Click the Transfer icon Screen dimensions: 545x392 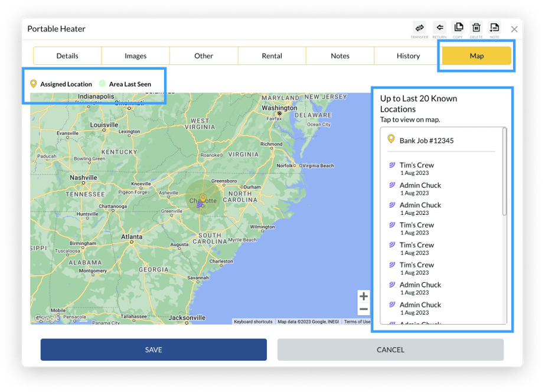pos(419,27)
